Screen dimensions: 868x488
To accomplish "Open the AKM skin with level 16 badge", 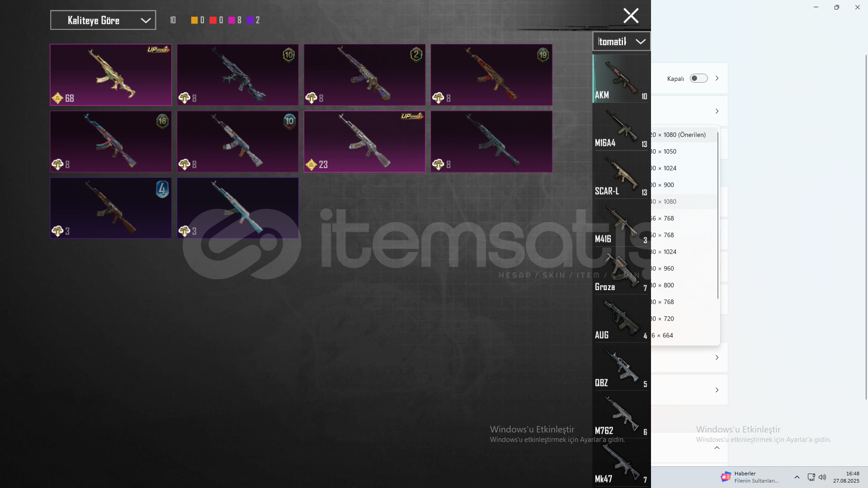I will [111, 141].
